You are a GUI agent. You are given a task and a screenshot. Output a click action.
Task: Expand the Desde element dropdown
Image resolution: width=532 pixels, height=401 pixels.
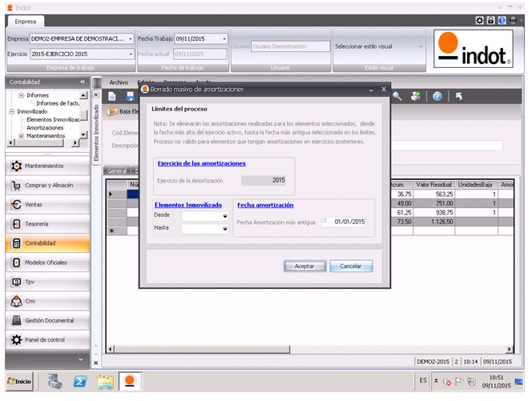tap(225, 216)
